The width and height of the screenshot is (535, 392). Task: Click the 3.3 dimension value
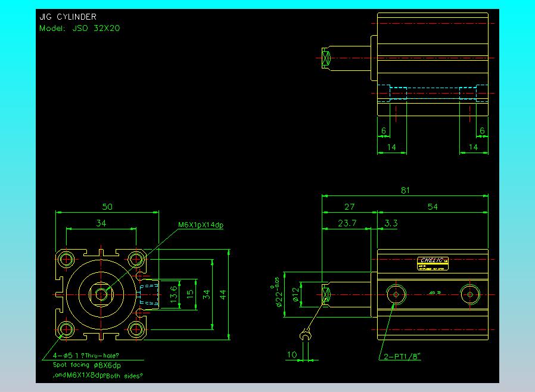[391, 223]
